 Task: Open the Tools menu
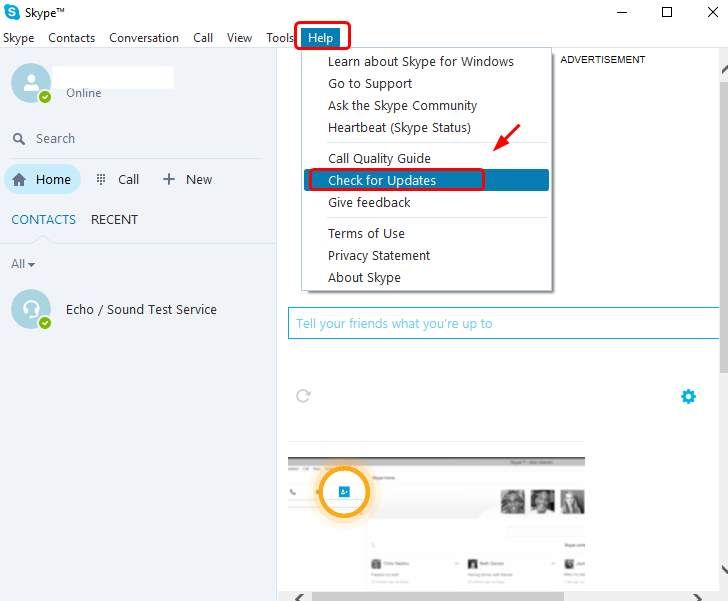[280, 38]
